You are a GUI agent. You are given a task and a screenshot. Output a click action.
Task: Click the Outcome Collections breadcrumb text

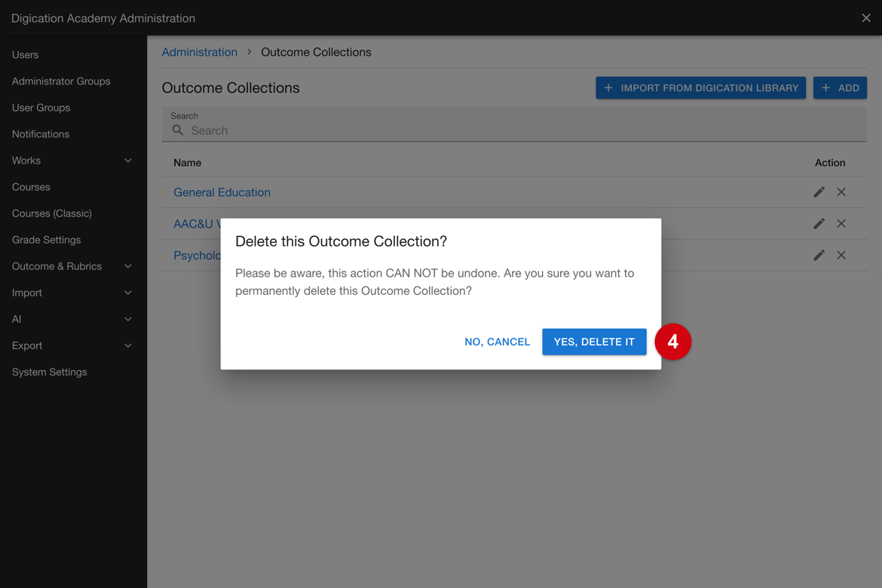[x=316, y=52]
